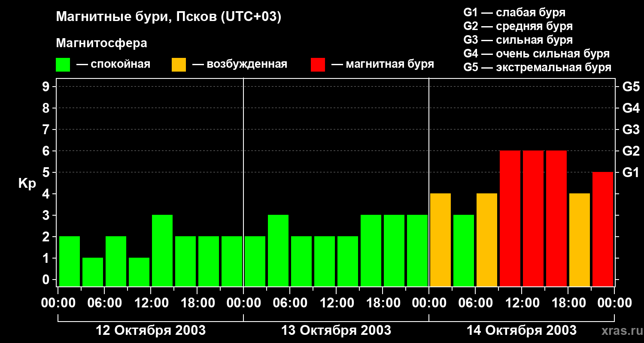Click the '— спокойная' legend label
Screen dimensions: 644x343
(113, 65)
